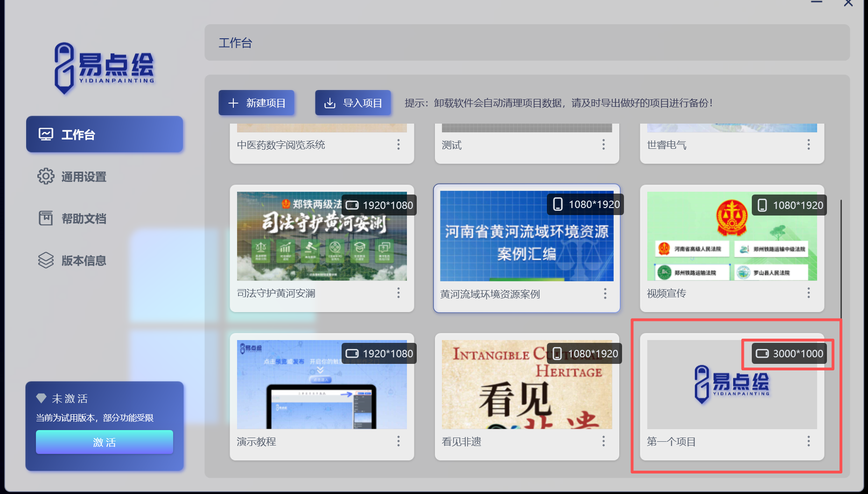The height and width of the screenshot is (494, 868).
Task: Click the backup tip text beside 导入项目
Action: pyautogui.click(x=559, y=103)
